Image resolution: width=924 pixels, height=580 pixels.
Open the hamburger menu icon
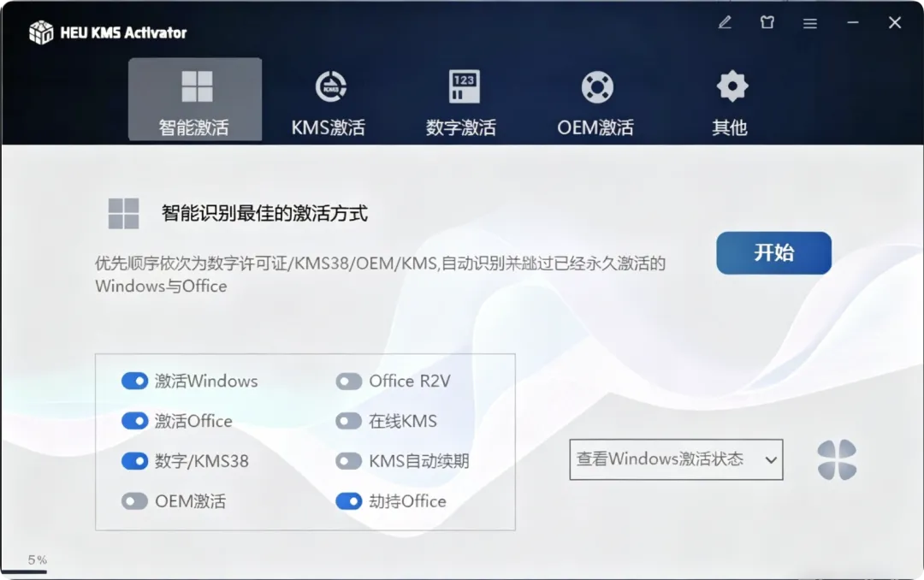[810, 24]
